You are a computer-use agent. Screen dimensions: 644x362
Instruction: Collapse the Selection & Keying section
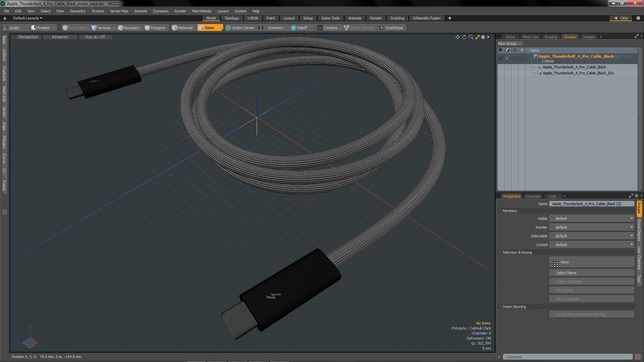pos(500,252)
